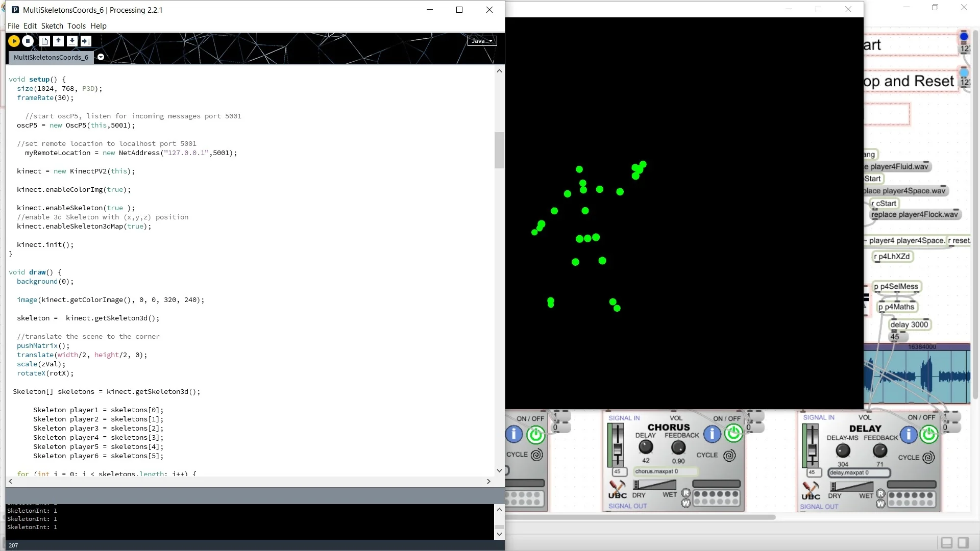
Task: Open the sketch tab options arrow
Action: 101,57
